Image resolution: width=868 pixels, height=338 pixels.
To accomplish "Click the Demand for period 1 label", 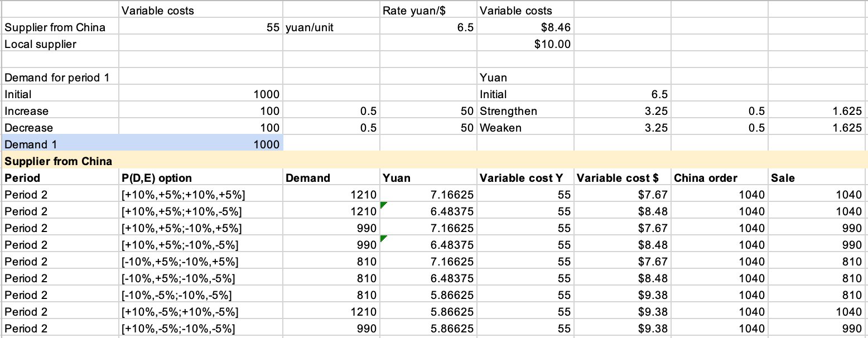I will 57,78.
